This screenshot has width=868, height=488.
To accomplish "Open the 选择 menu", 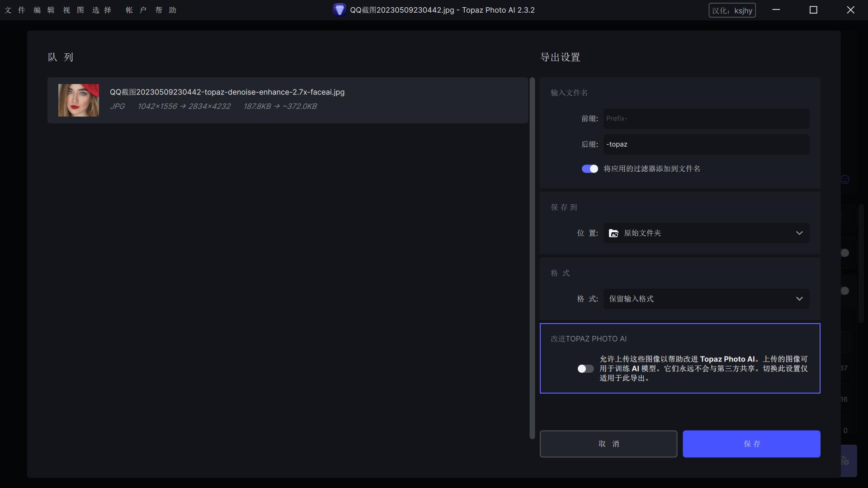I will point(102,10).
